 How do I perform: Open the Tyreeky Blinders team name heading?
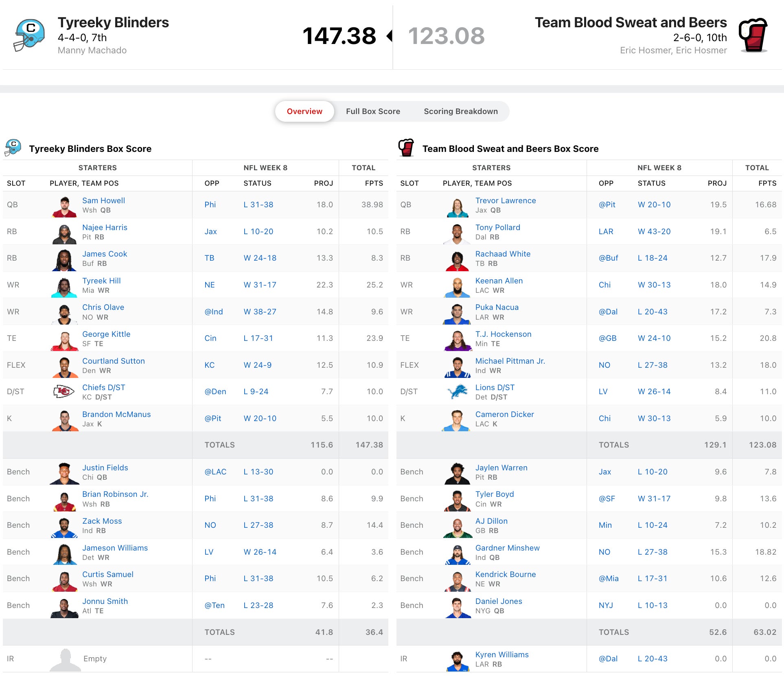113,22
